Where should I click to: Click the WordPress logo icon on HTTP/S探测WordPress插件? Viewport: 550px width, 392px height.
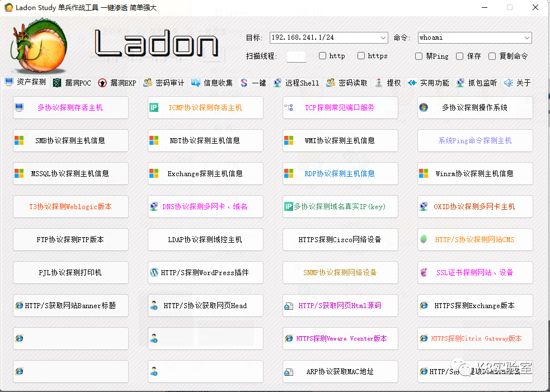click(154, 272)
